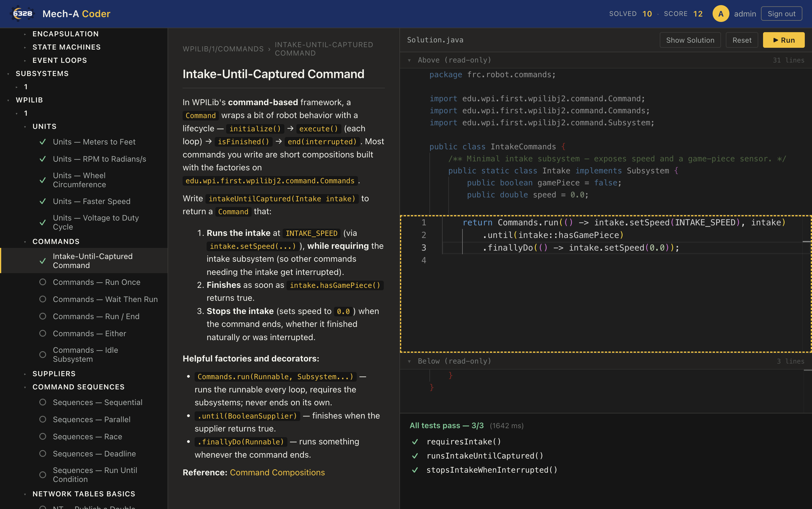Click the checkmark beside Units — Wheel Circumference
The height and width of the screenshot is (509, 812).
(43, 180)
